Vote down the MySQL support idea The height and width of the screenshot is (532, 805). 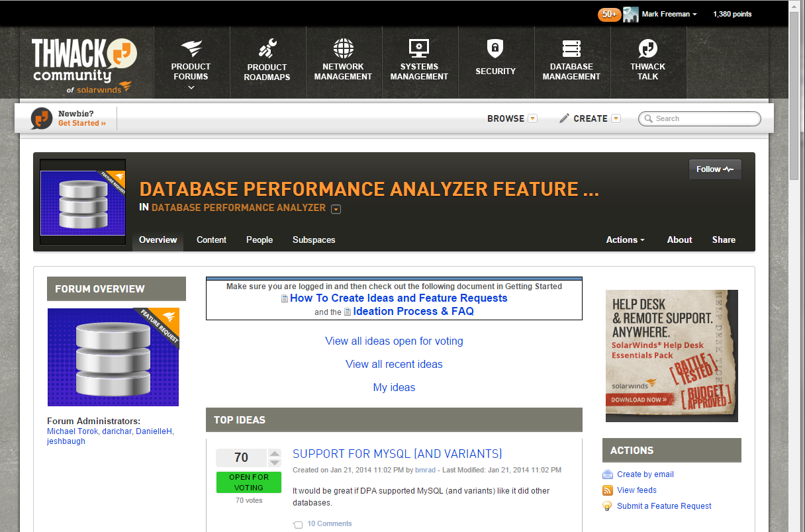[275, 462]
